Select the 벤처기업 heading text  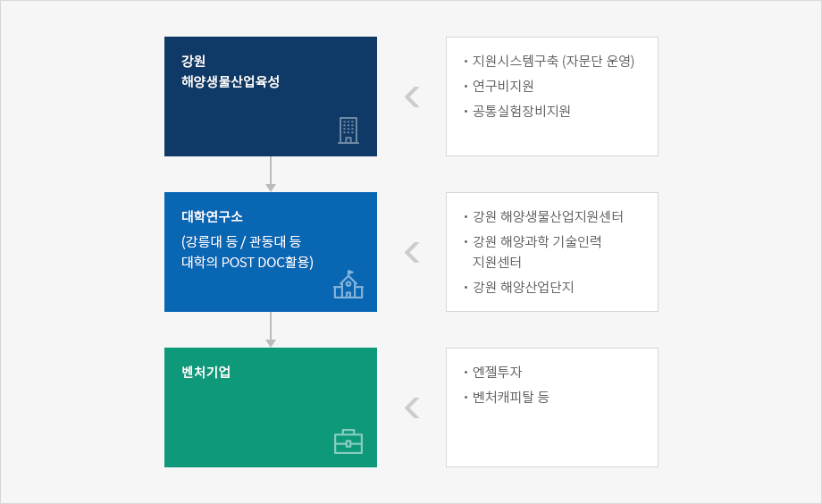[206, 372]
